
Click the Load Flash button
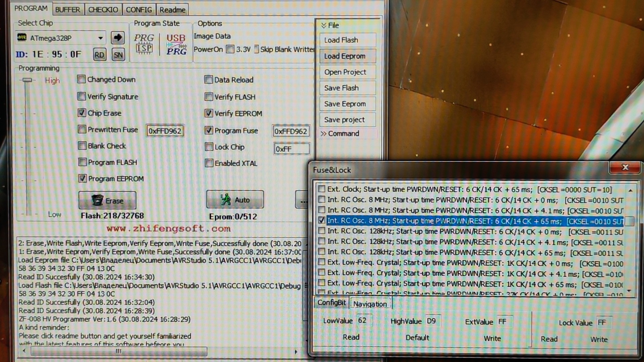(347, 40)
